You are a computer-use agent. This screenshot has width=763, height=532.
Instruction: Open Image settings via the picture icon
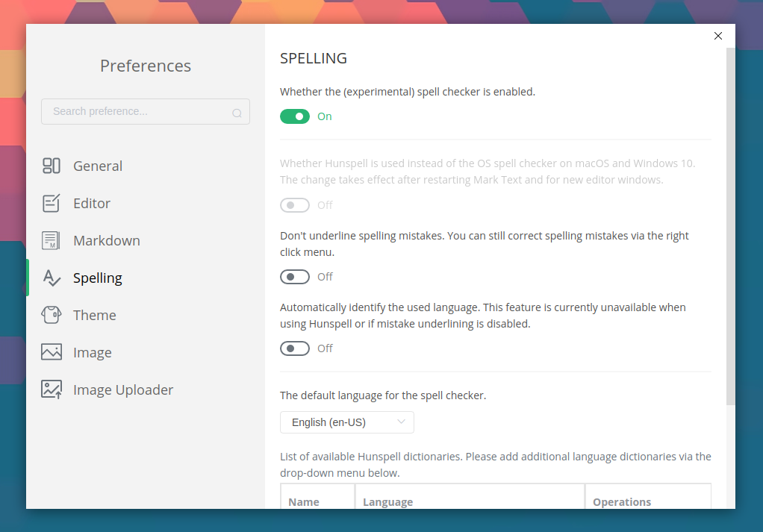tap(51, 352)
